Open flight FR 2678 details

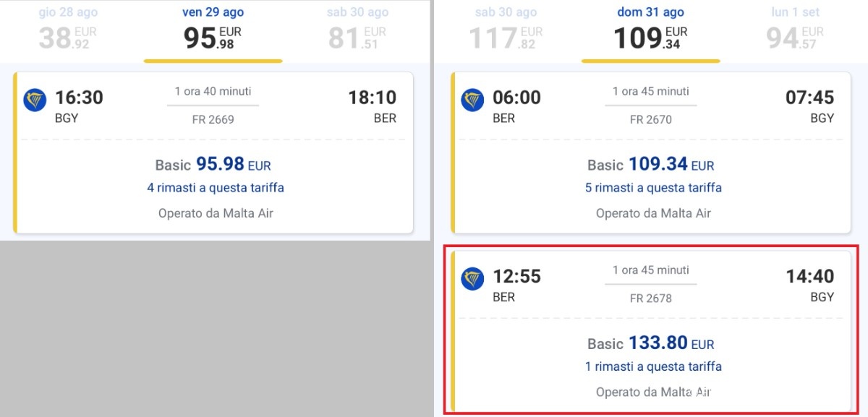(650, 298)
